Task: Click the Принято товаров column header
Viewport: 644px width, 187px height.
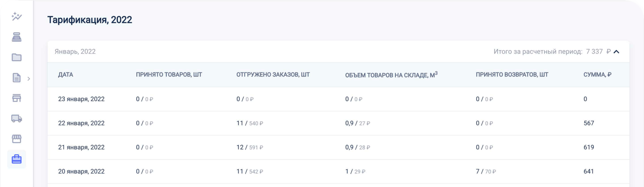Action: (169, 75)
